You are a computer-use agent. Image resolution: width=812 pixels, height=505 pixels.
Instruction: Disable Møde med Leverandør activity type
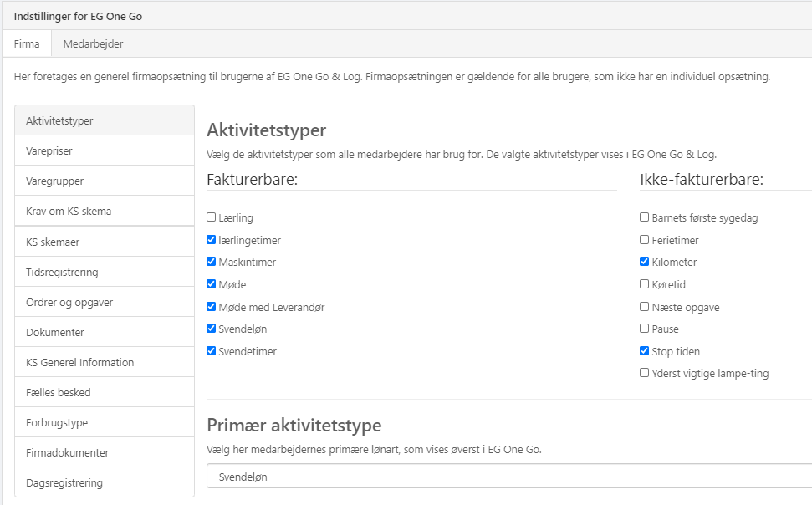point(212,307)
